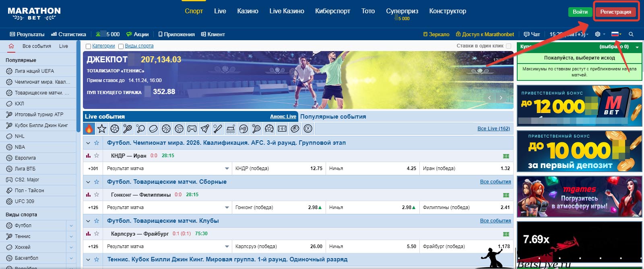The width and height of the screenshot is (644, 269).
Task: Open Результат матча dropdown for Гонконг — Филиппины
Action: [167, 207]
